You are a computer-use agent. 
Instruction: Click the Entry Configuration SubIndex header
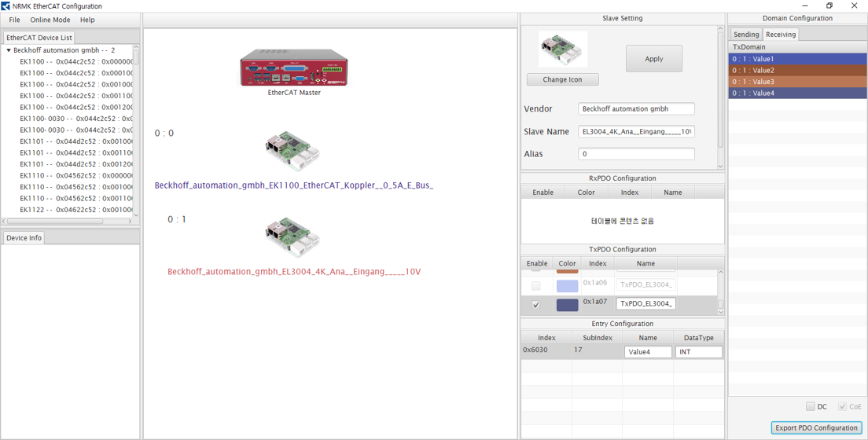pos(597,338)
